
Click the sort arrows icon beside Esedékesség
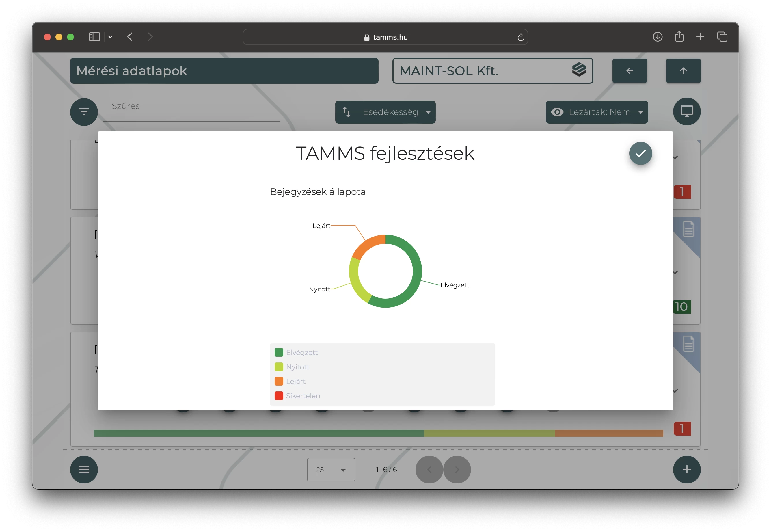click(x=347, y=112)
